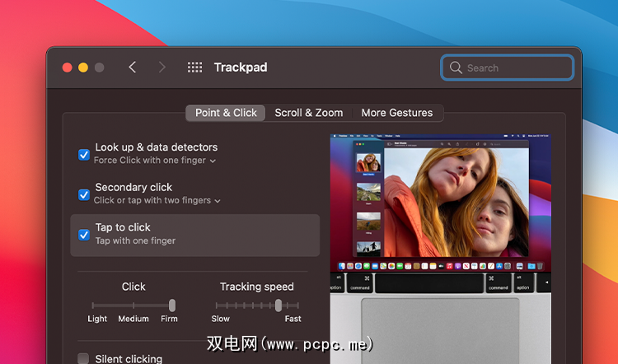Click the Trackpad window title
Viewport: 618px width, 364px height.
(x=241, y=68)
